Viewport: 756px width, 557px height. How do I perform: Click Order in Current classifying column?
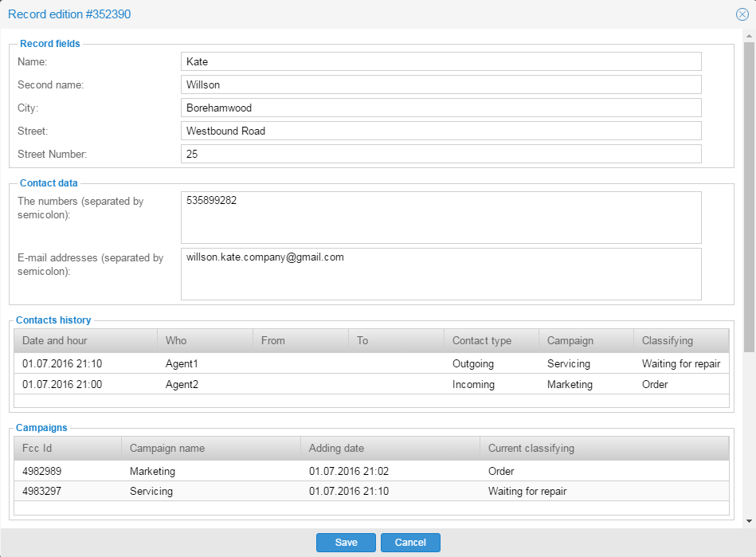501,471
